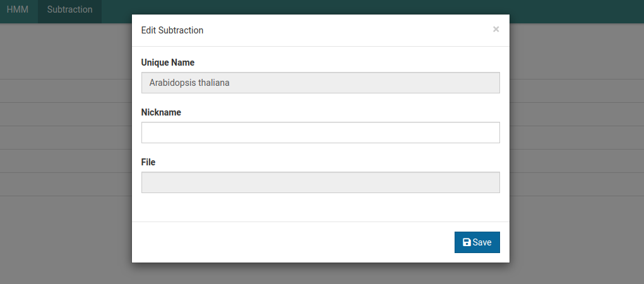The image size is (644, 284).
Task: Click the Unique Name label
Action: pyautogui.click(x=167, y=62)
